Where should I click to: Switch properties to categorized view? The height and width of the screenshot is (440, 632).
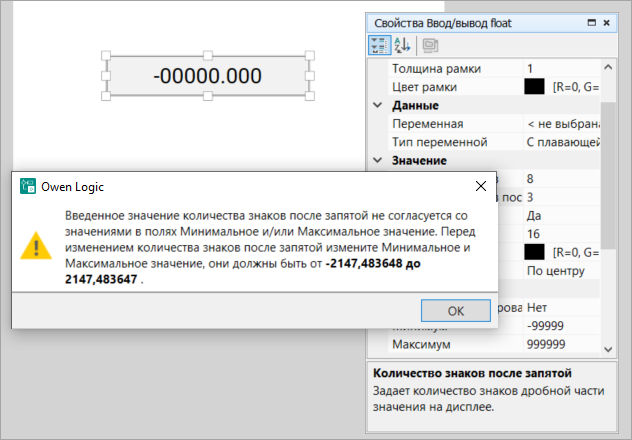tap(379, 45)
